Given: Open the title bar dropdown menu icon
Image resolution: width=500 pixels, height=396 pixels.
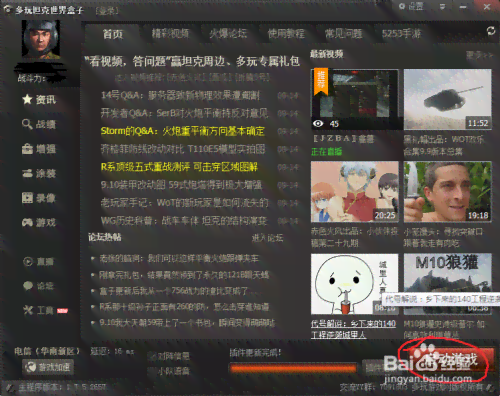Looking at the screenshot, I should point(442,7).
